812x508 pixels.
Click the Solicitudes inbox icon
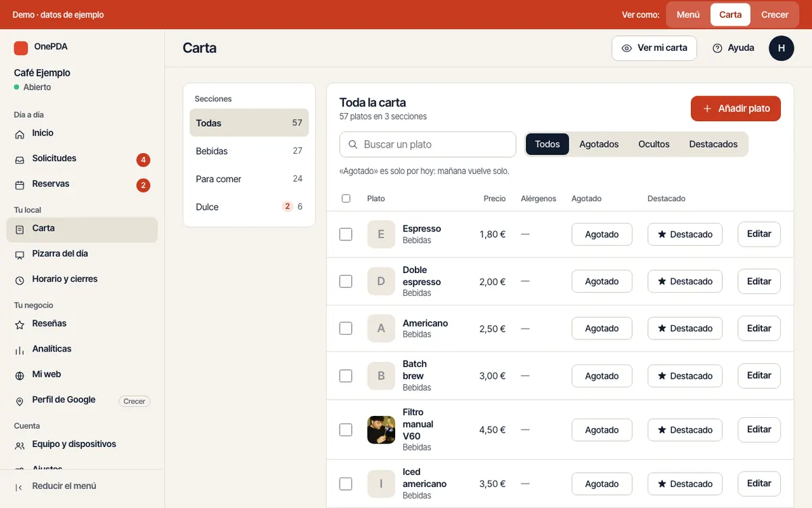pos(20,159)
